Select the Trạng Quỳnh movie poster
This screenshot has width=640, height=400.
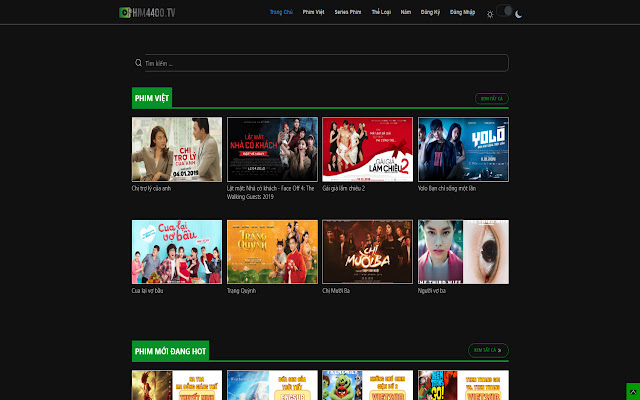(272, 251)
